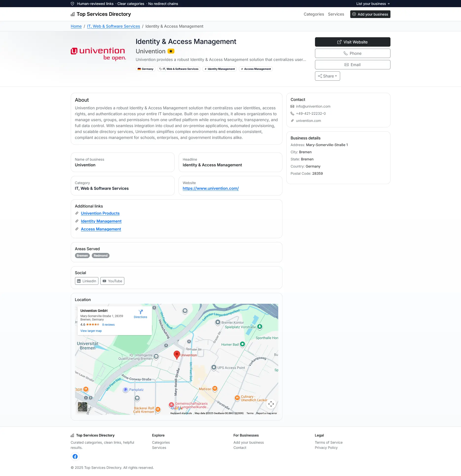Open the LinkedIn social button
The height and width of the screenshot is (476, 461).
[x=87, y=281]
